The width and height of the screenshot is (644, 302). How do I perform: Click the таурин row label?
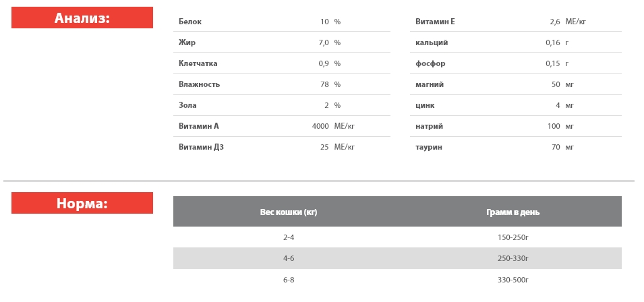(429, 147)
